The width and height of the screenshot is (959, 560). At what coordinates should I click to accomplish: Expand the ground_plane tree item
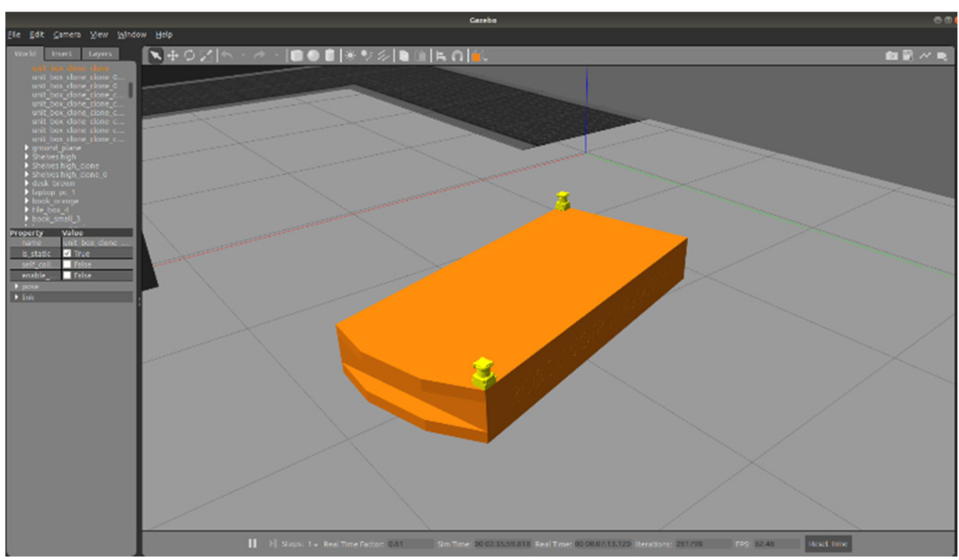coord(26,148)
